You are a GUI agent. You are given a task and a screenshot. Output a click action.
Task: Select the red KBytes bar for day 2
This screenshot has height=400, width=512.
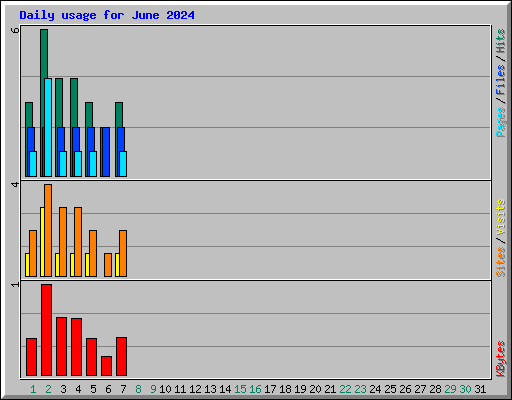click(x=46, y=330)
